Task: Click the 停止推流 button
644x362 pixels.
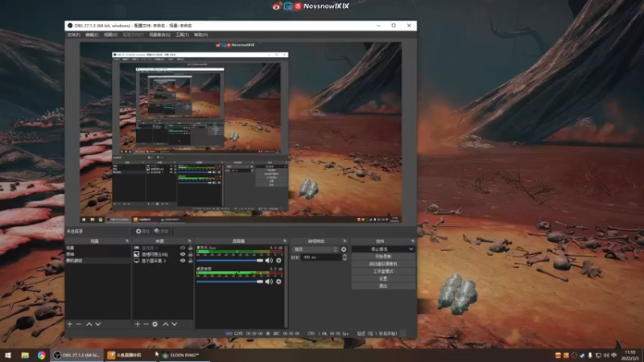Action: [x=379, y=249]
